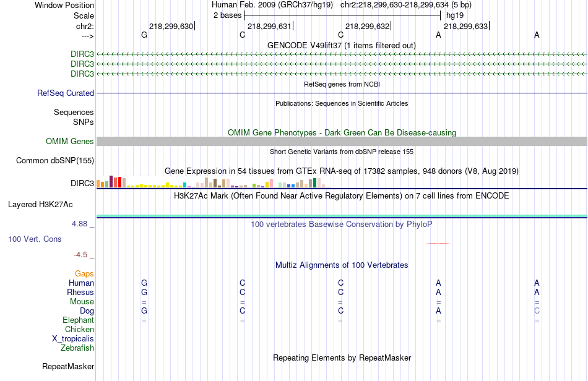This screenshot has width=588, height=381.
Task: Click Repeating Elements by RepeatMasker title
Action: (342, 357)
